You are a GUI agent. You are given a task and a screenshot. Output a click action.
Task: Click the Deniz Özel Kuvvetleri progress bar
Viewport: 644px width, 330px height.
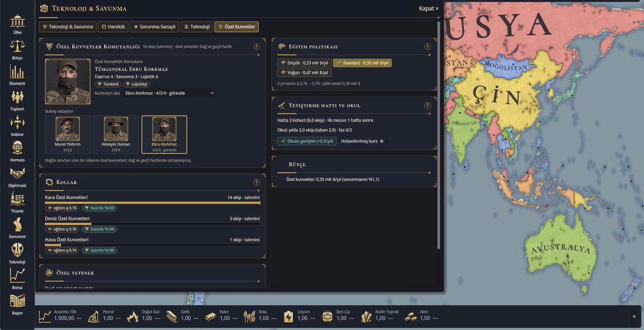(152, 224)
